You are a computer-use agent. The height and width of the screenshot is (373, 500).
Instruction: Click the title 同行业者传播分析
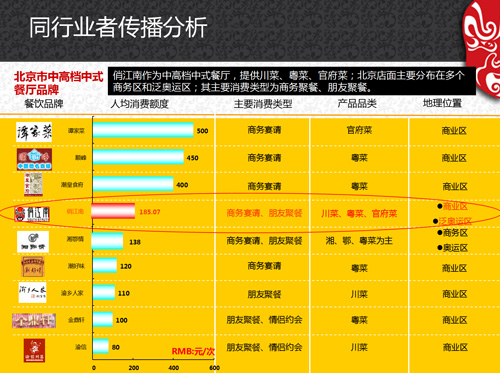(118, 28)
